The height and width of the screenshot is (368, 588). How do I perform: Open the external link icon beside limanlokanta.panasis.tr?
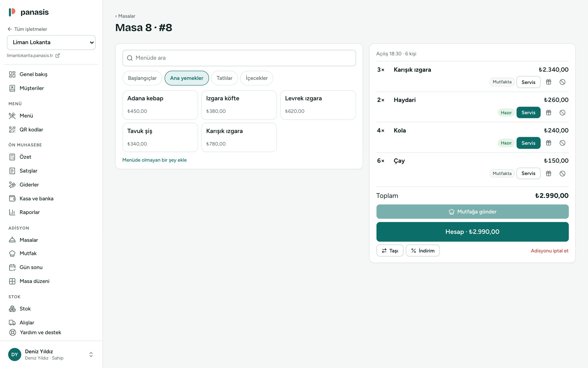57,56
